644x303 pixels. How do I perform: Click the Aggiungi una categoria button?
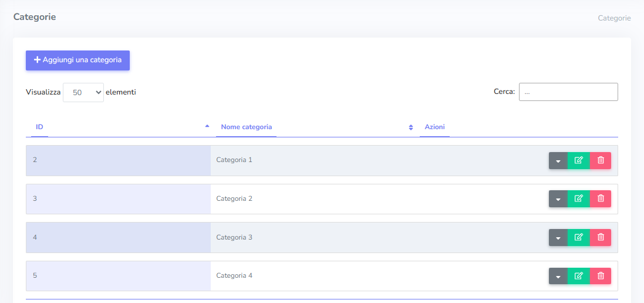(77, 60)
